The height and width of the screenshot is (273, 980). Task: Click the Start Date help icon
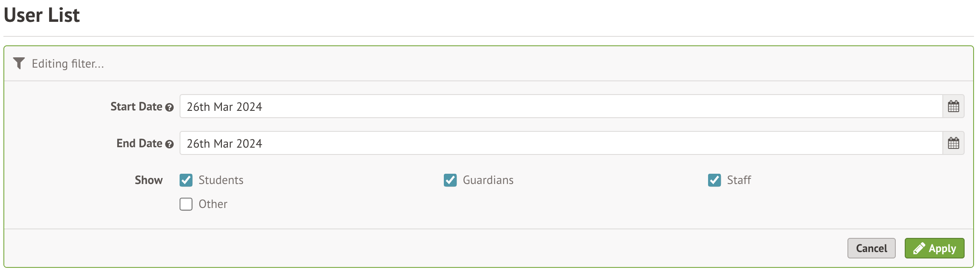click(169, 107)
